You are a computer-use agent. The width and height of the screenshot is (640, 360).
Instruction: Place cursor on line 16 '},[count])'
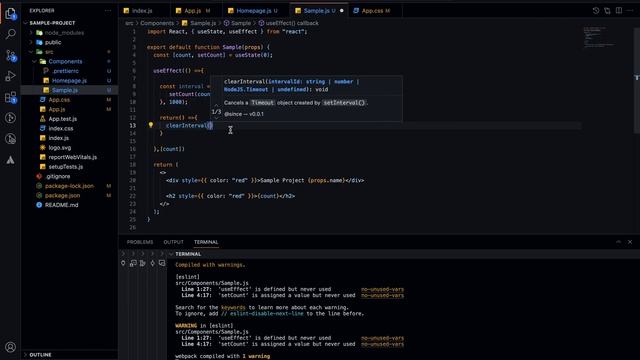tap(169, 149)
